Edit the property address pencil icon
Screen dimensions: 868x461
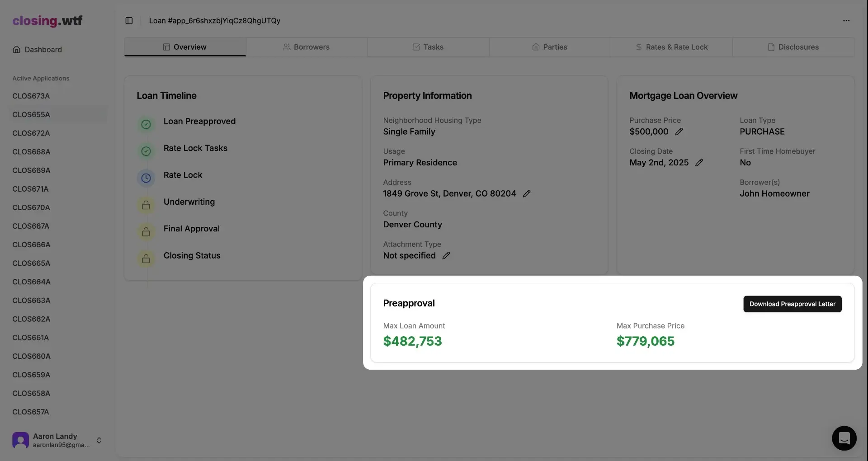point(527,193)
